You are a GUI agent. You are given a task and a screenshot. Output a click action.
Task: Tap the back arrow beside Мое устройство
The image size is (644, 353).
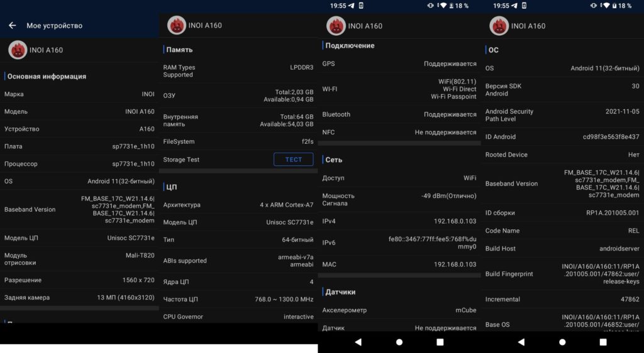point(13,25)
